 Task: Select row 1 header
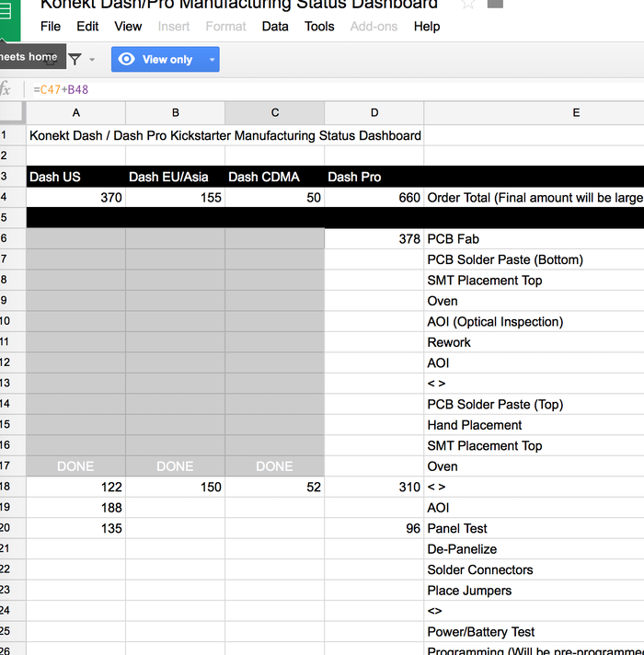[x=13, y=135]
